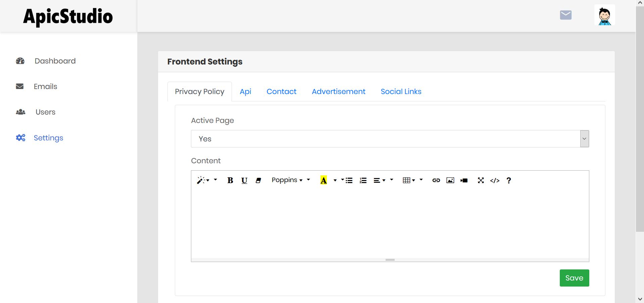Image resolution: width=644 pixels, height=303 pixels.
Task: Click the insert video icon
Action: click(464, 180)
